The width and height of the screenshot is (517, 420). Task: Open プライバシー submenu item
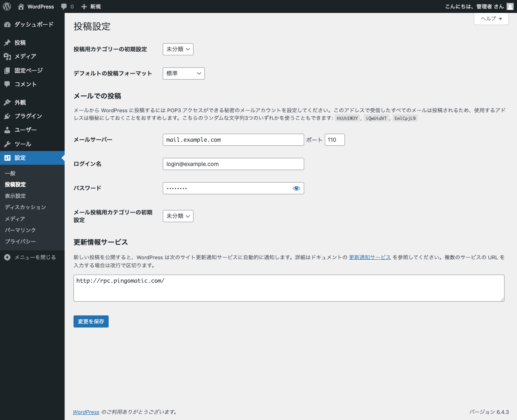point(20,241)
